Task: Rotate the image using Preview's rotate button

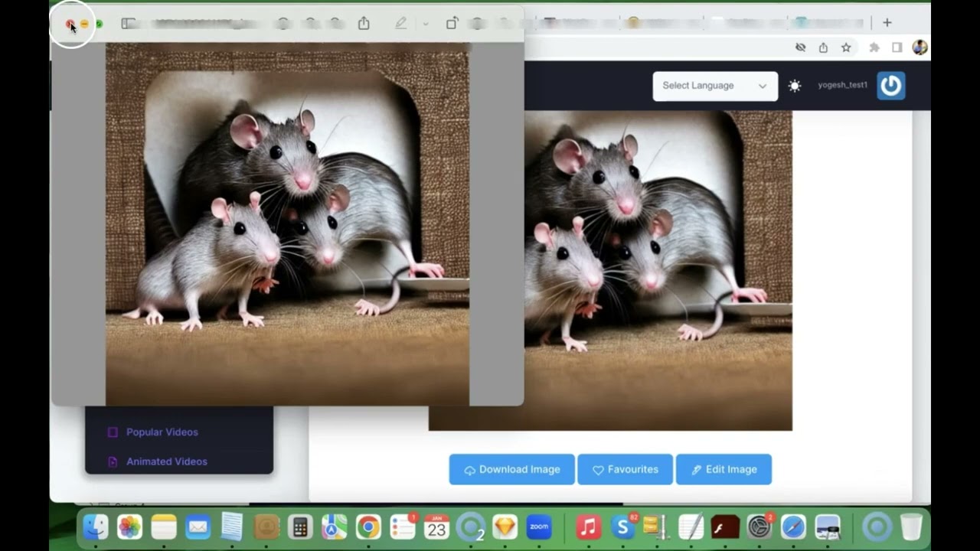Action: [452, 24]
